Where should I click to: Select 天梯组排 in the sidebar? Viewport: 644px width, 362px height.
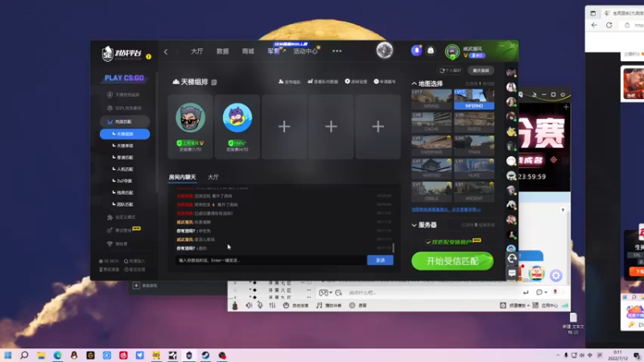(x=125, y=134)
